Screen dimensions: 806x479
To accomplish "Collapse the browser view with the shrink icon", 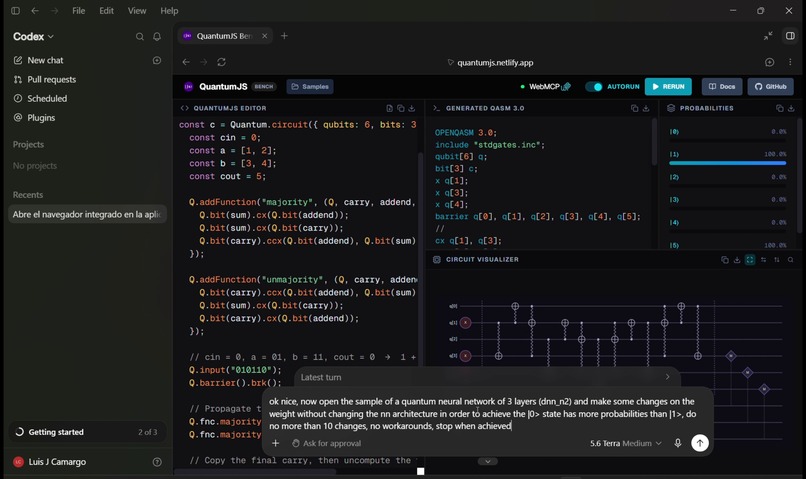I will (x=768, y=36).
